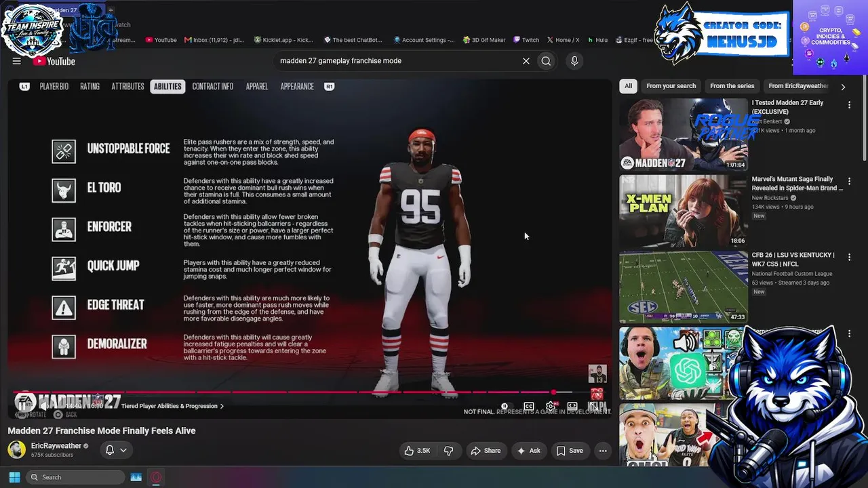Open the EricRayweather channel name link
This screenshot has width=868, height=488.
click(x=56, y=446)
